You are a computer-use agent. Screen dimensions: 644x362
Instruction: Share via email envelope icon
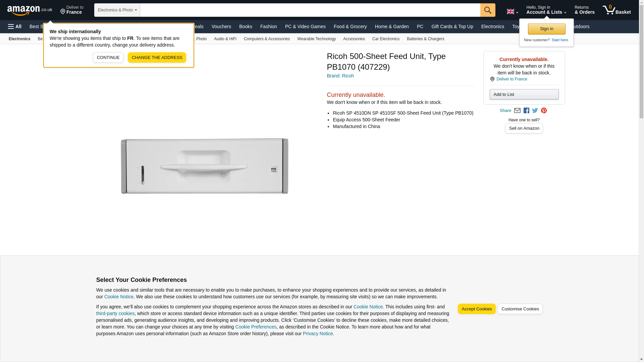(517, 111)
